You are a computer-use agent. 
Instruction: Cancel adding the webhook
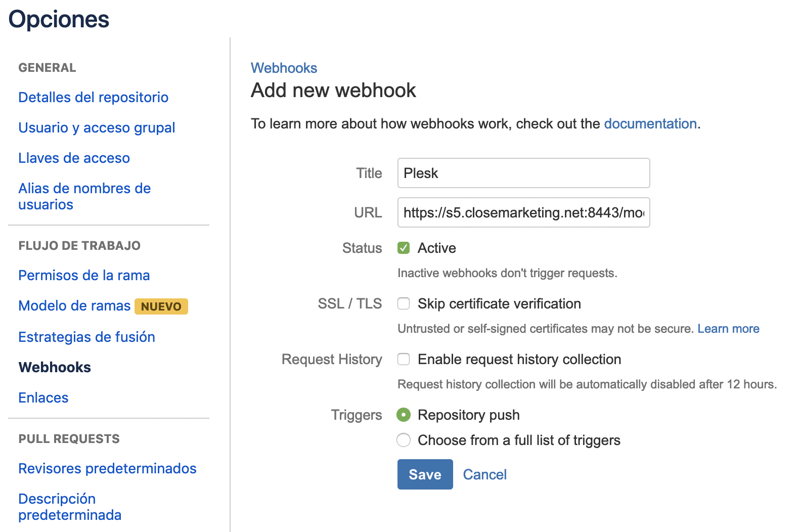[484, 474]
